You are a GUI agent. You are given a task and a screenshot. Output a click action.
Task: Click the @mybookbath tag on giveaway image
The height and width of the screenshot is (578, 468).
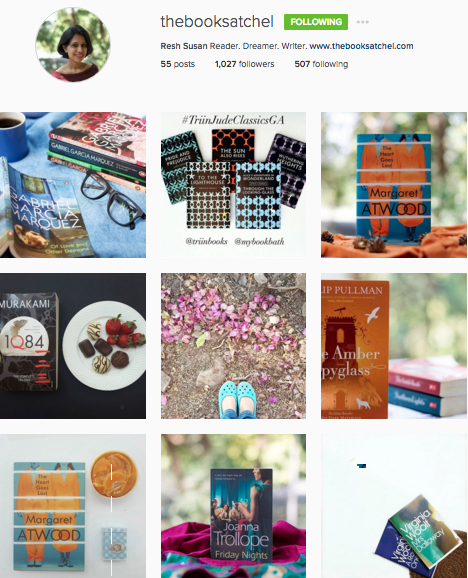[259, 241]
